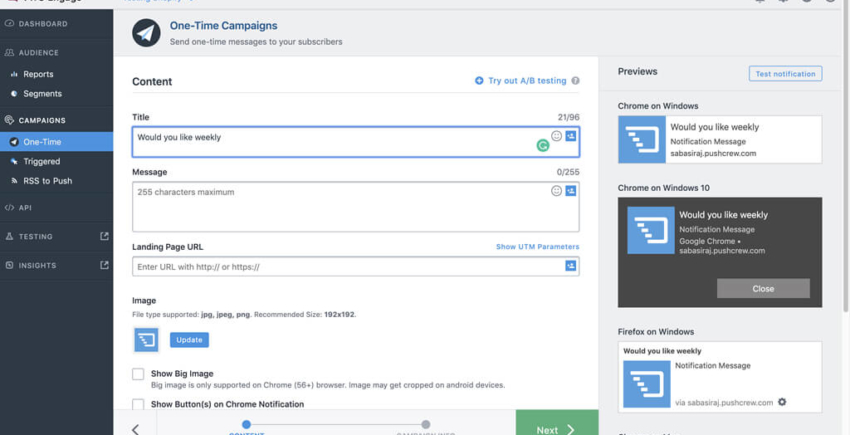Enable Show Big Image checkbox
Image resolution: width=850 pixels, height=435 pixels.
(138, 374)
